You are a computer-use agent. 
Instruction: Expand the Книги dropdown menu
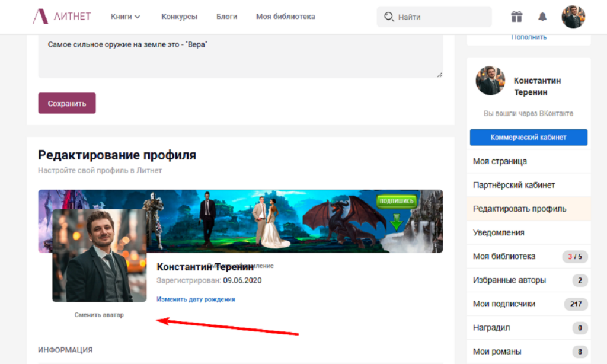(x=125, y=17)
